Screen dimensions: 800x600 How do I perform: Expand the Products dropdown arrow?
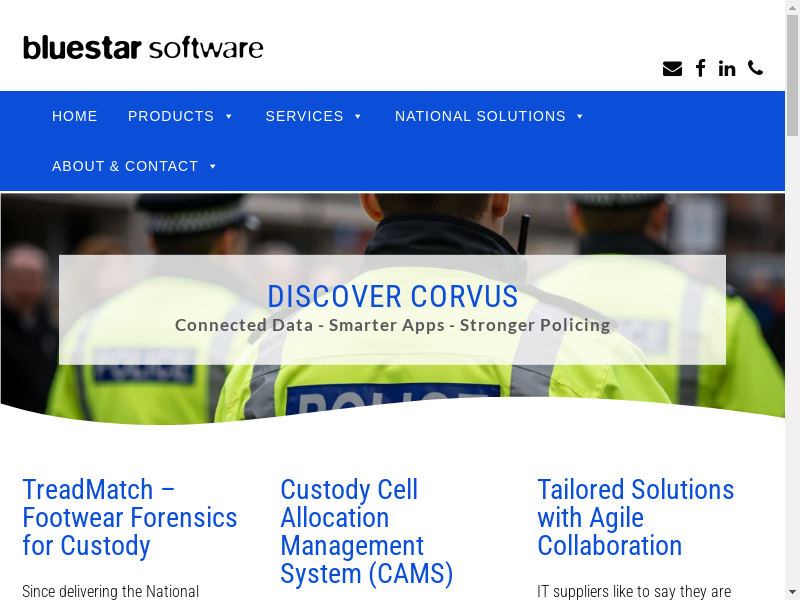point(229,117)
